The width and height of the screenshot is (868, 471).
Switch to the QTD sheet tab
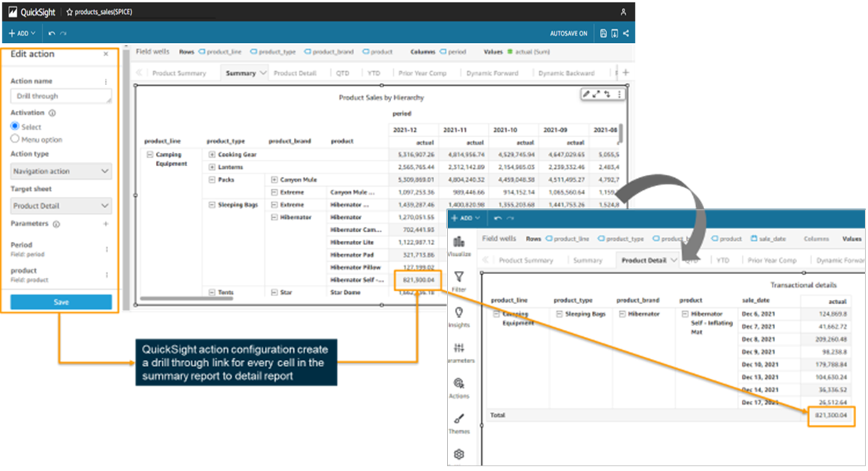click(x=343, y=73)
